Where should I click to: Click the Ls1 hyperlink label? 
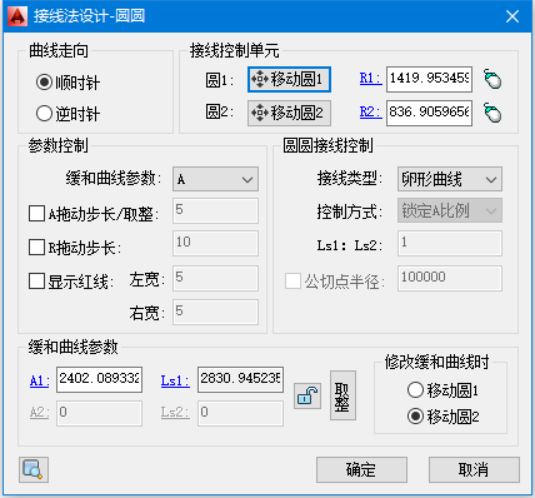tap(175, 380)
